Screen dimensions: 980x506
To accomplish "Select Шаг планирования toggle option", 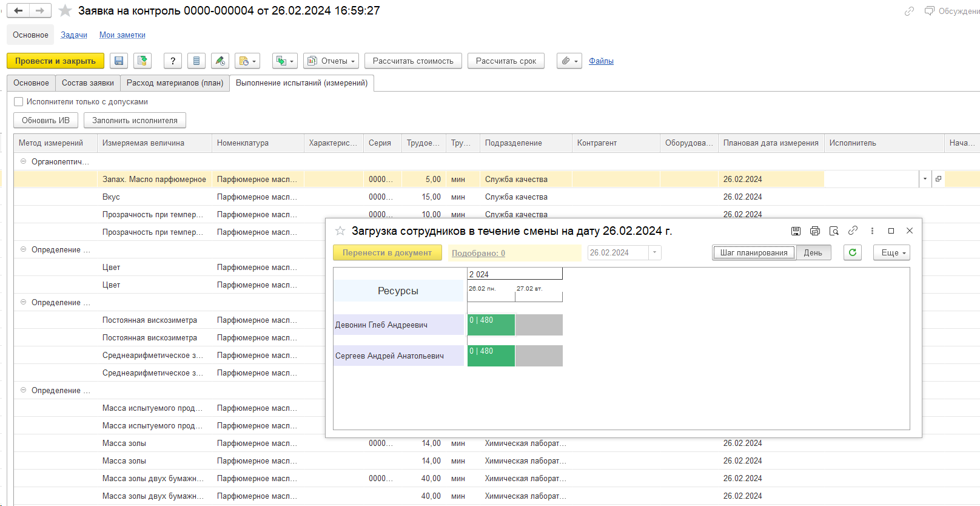I will 754,253.
